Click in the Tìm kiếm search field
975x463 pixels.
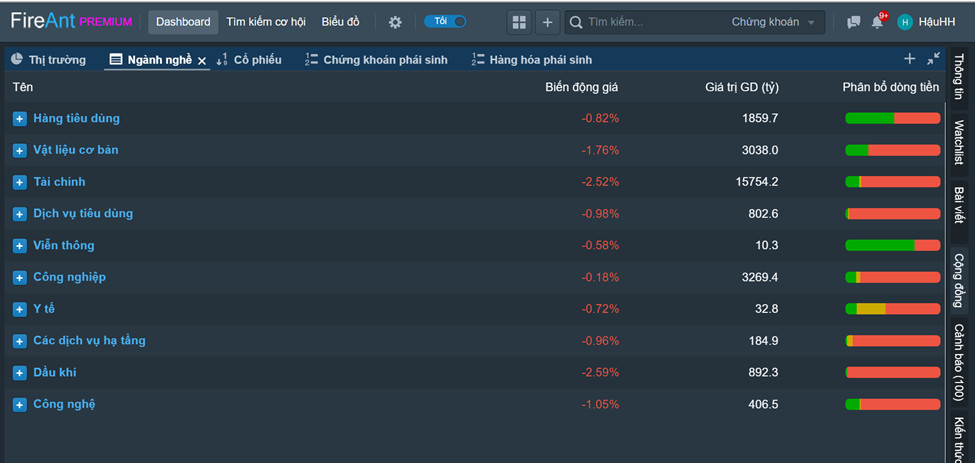click(650, 22)
